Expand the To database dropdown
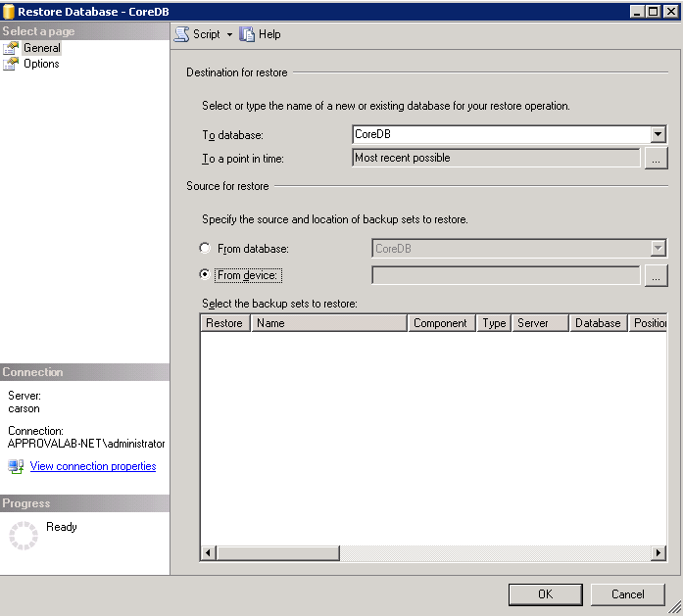Image resolution: width=683 pixels, height=616 pixels. click(658, 135)
